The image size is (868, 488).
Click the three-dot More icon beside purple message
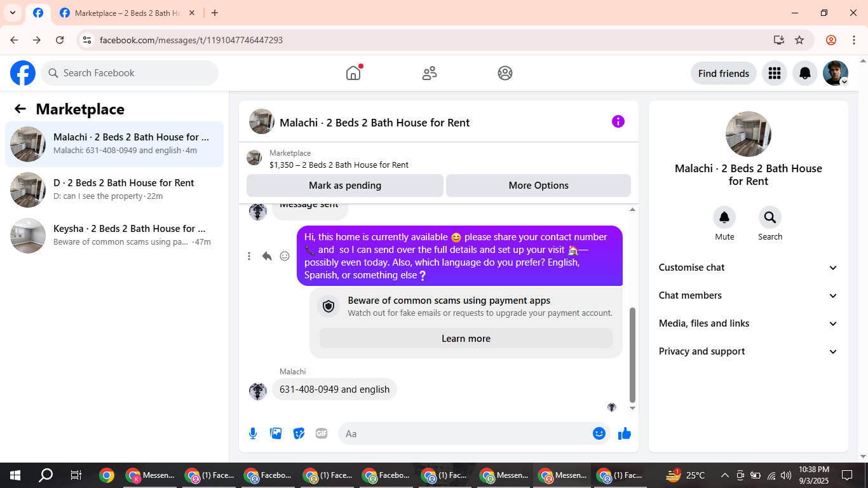(x=249, y=256)
